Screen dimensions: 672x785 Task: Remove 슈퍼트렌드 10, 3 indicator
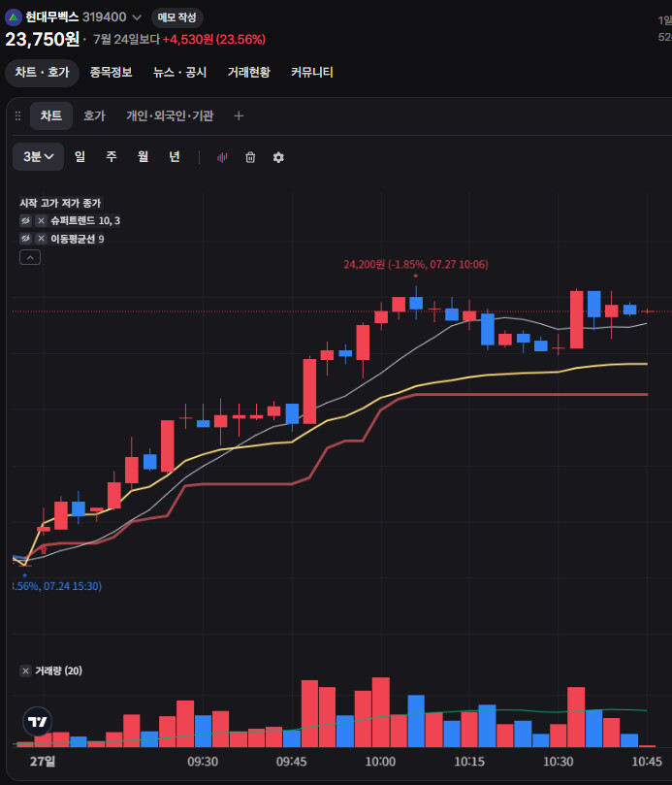click(41, 221)
